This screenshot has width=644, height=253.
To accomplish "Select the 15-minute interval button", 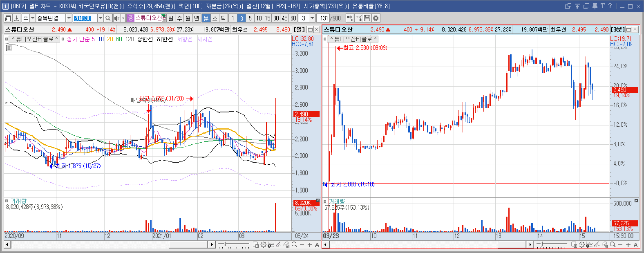I will click(x=267, y=18).
